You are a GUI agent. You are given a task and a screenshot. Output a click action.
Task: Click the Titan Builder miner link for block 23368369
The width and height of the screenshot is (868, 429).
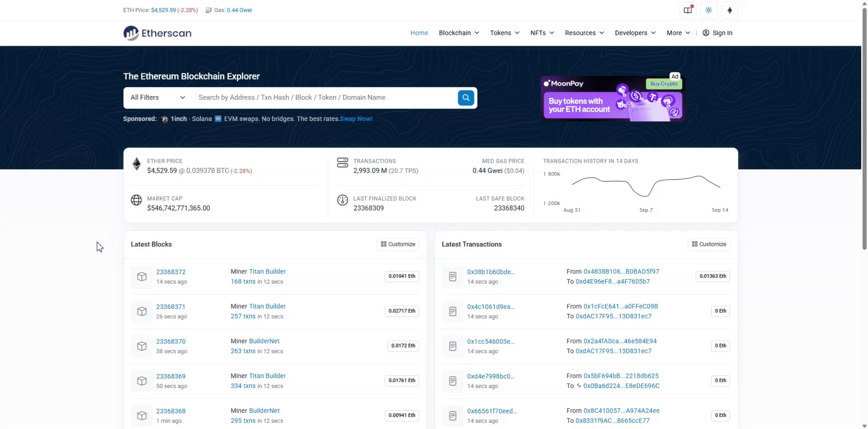tap(267, 376)
